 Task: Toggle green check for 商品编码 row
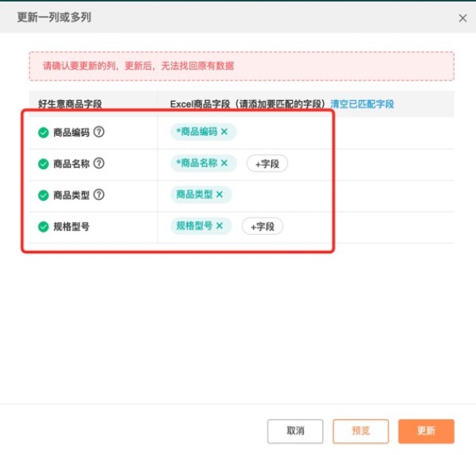(44, 133)
